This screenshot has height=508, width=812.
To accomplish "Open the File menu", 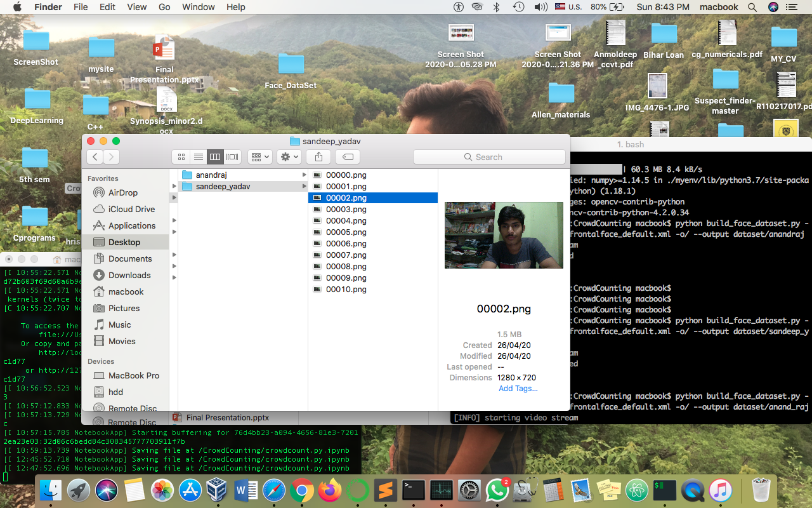I will point(81,7).
